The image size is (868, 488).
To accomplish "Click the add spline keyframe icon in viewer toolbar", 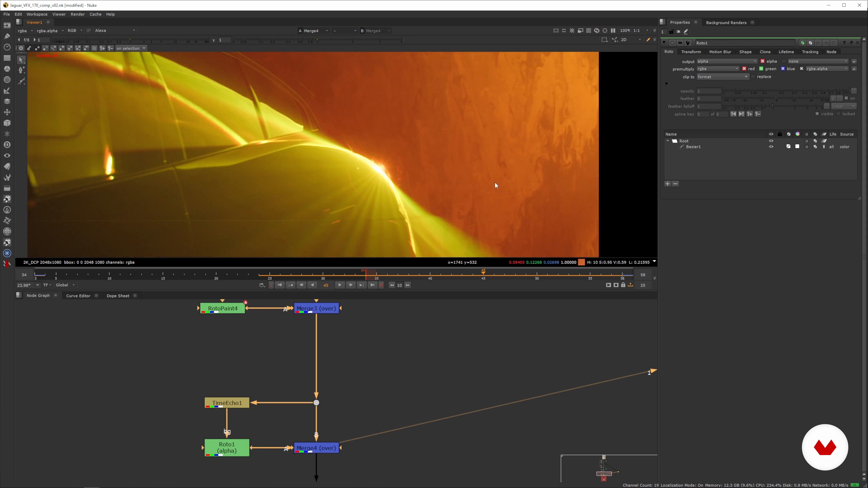I will click(102, 48).
